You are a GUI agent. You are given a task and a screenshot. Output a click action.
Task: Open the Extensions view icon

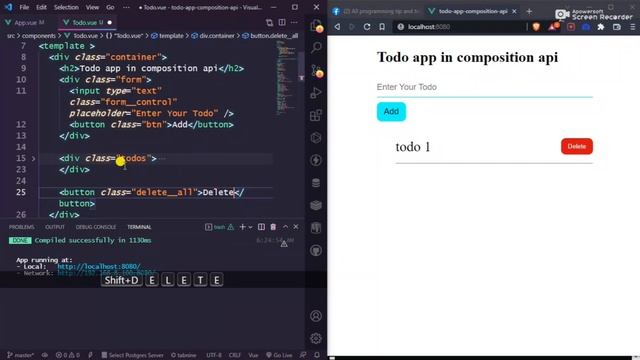click(316, 116)
